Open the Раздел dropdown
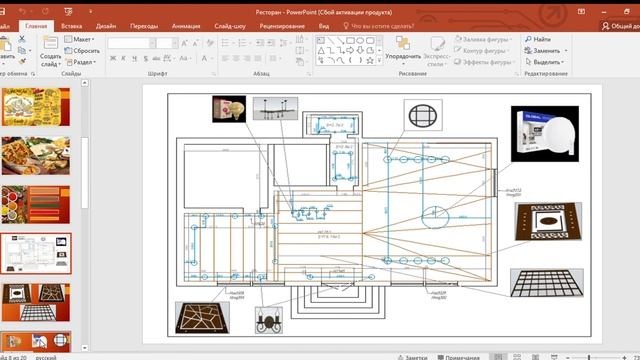 [x=81, y=62]
